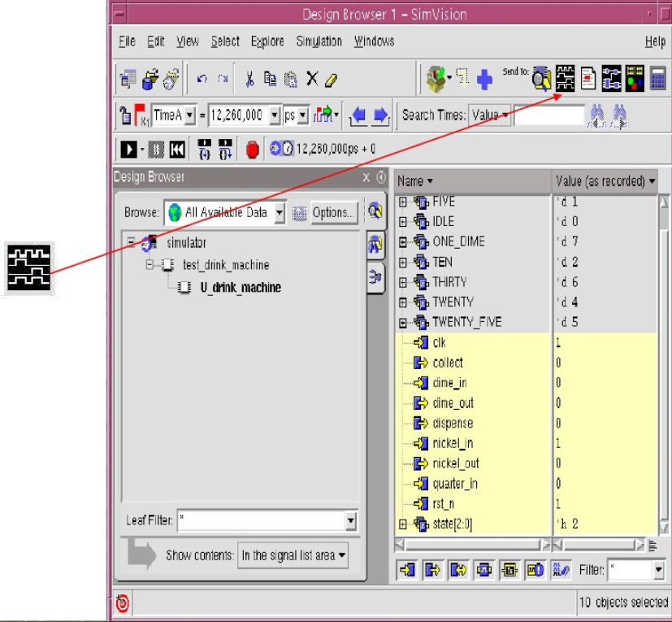672x622 pixels.
Task: Select U_drink_machine in design tree
Action: click(241, 287)
